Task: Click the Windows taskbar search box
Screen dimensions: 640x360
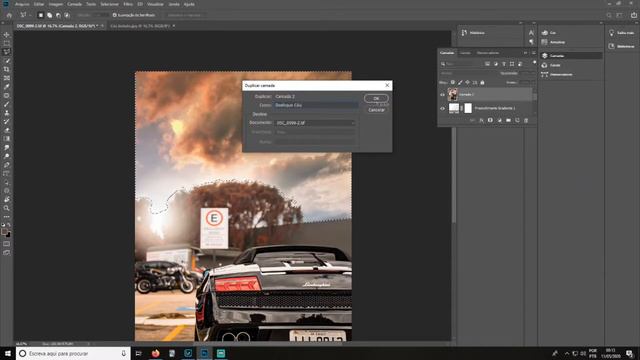Action: pyautogui.click(x=73, y=353)
